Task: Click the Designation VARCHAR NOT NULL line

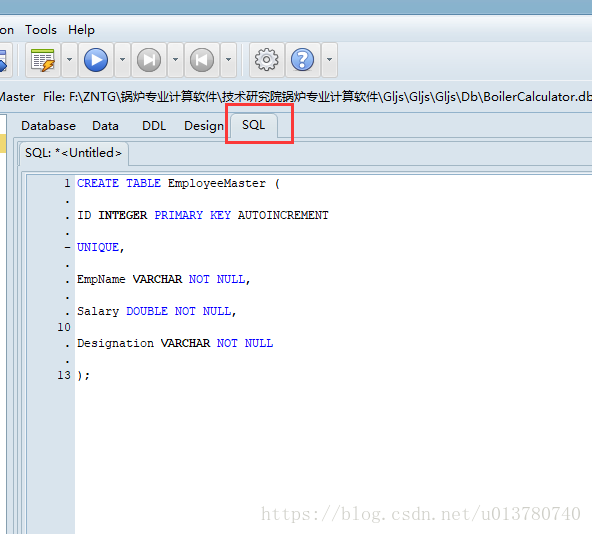Action: [175, 343]
